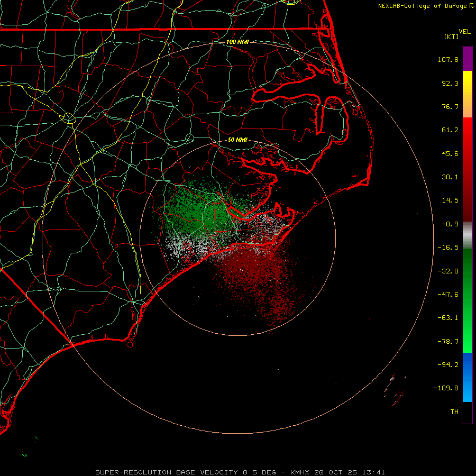This screenshot has height=476, width=476.
Task: Click the 50 NMI range ring label
Action: tap(237, 140)
